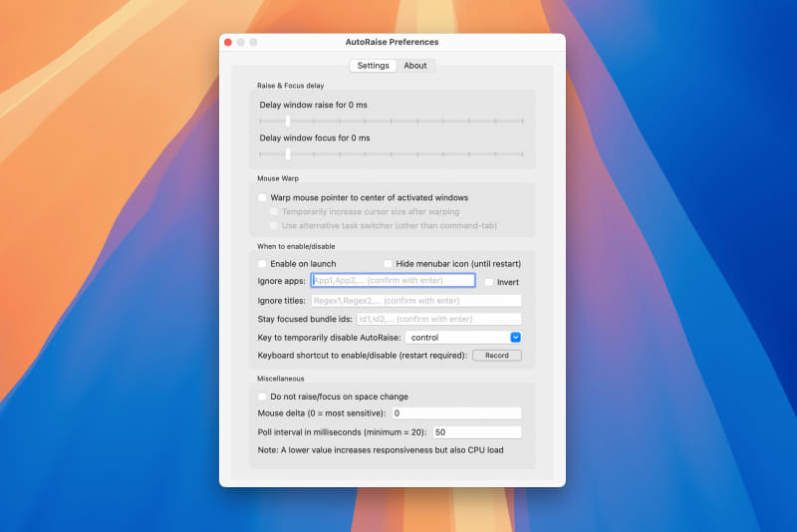Toggle Temporarily increase cursor size checkbox
Image resolution: width=797 pixels, height=532 pixels.
point(274,211)
